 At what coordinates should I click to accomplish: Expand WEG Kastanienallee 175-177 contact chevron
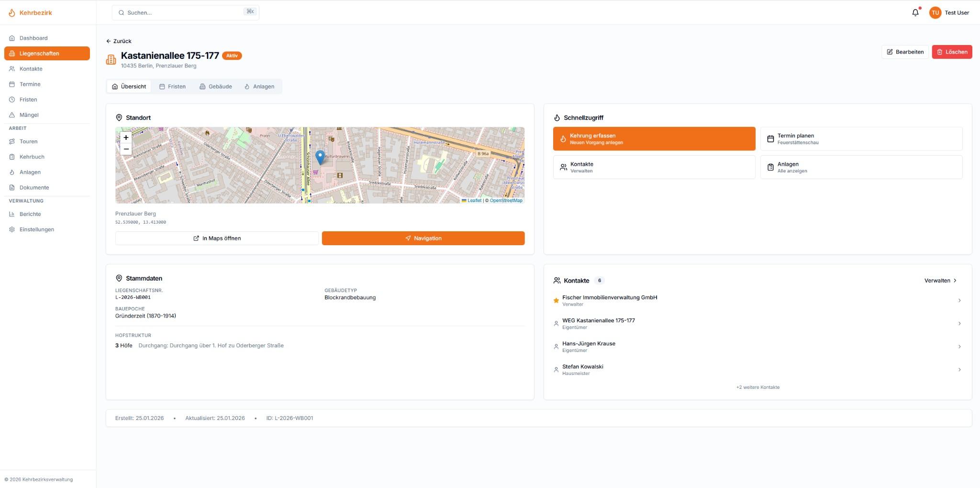[x=959, y=323]
